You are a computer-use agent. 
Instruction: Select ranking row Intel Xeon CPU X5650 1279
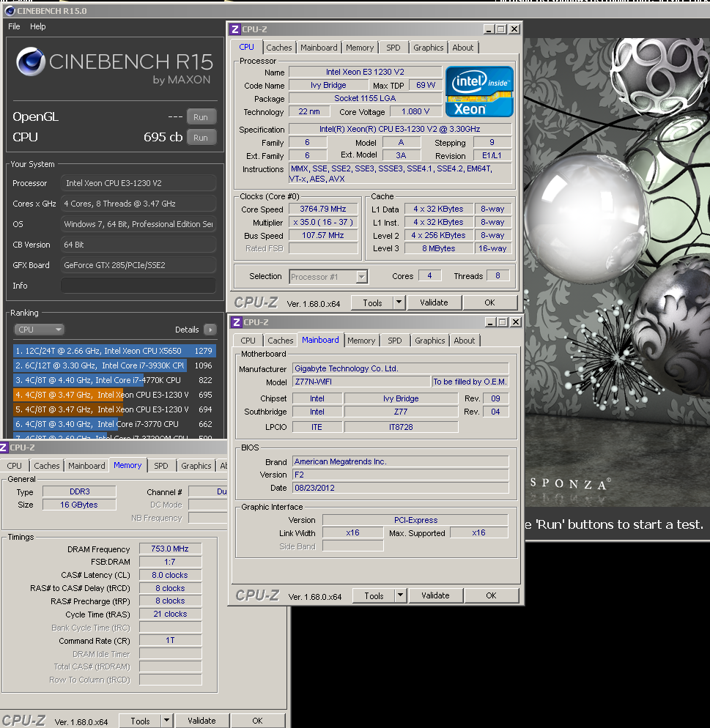(x=115, y=351)
